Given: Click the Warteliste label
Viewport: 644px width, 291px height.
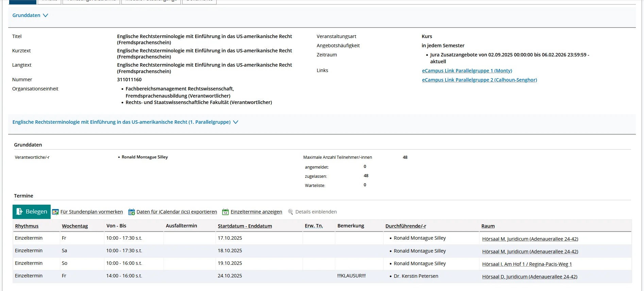Looking at the screenshot, I should click(315, 186).
